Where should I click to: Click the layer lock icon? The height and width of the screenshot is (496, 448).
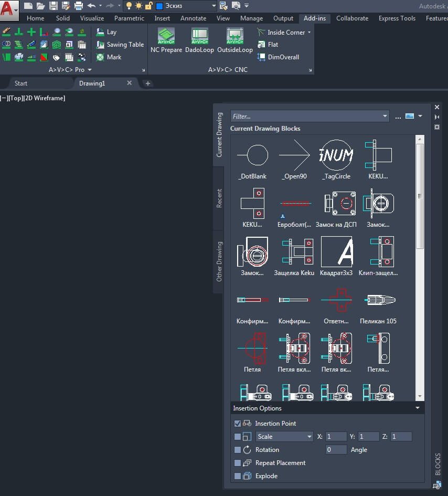point(149,5)
